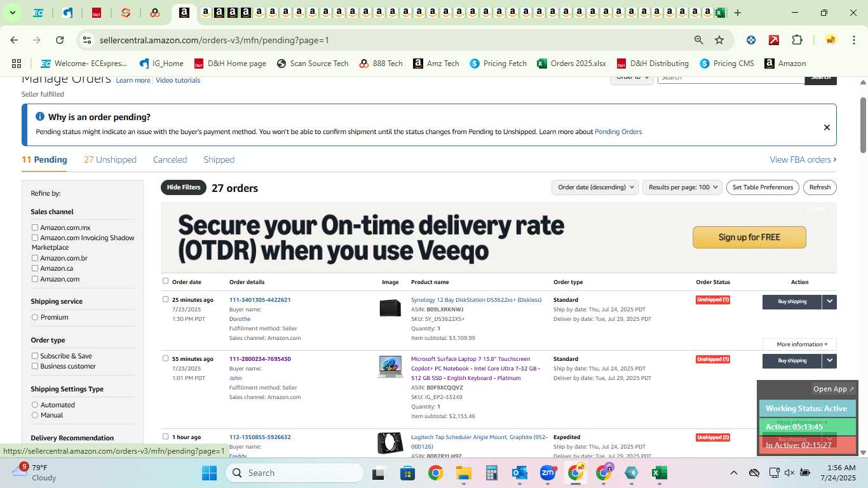This screenshot has width=868, height=488.
Task: Select Manual shipping settings type
Action: click(x=35, y=415)
